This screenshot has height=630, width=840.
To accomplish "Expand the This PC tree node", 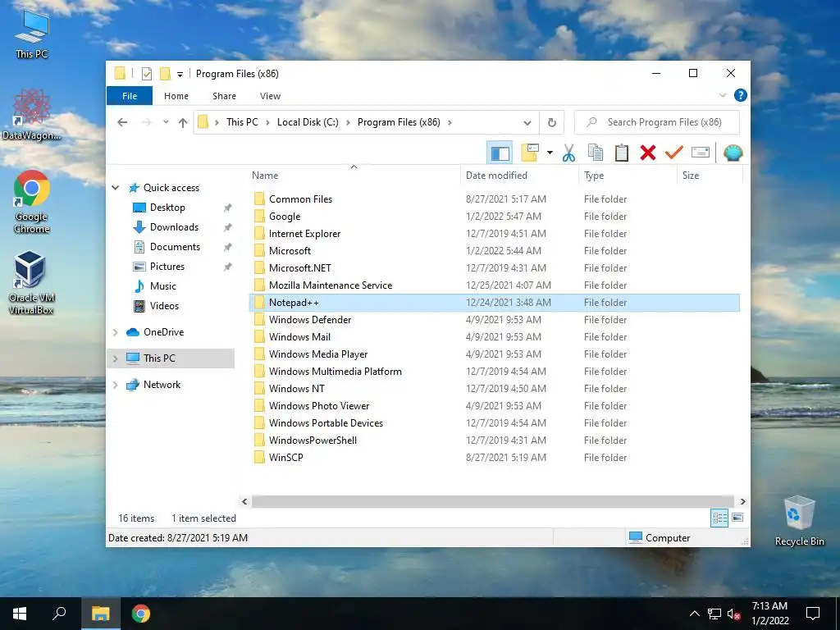I will pyautogui.click(x=115, y=358).
